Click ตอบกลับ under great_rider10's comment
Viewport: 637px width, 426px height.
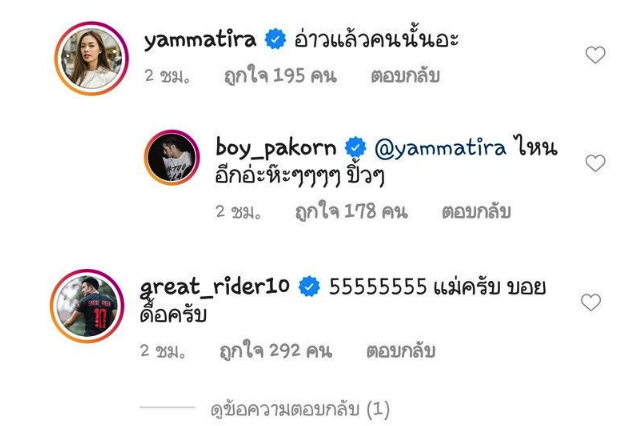[x=401, y=351]
